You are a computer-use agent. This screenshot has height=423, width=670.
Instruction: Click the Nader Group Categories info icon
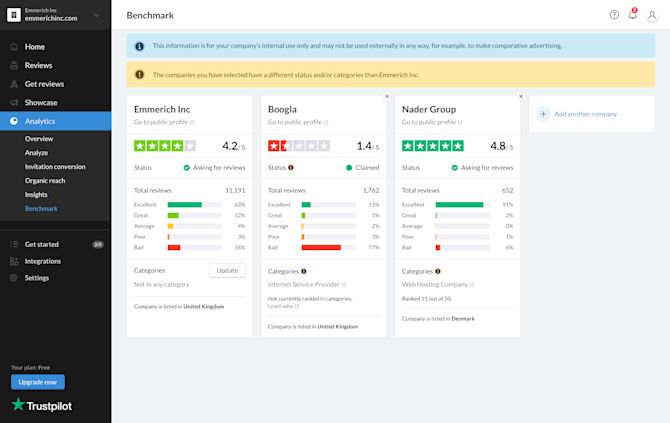[438, 271]
